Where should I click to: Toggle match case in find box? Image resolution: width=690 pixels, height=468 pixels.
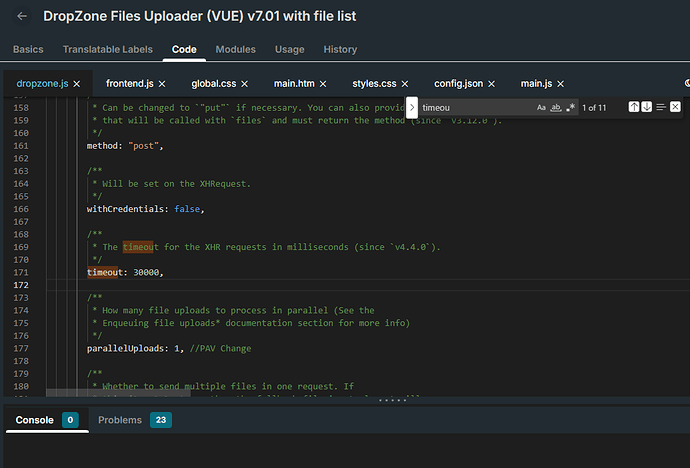541,107
